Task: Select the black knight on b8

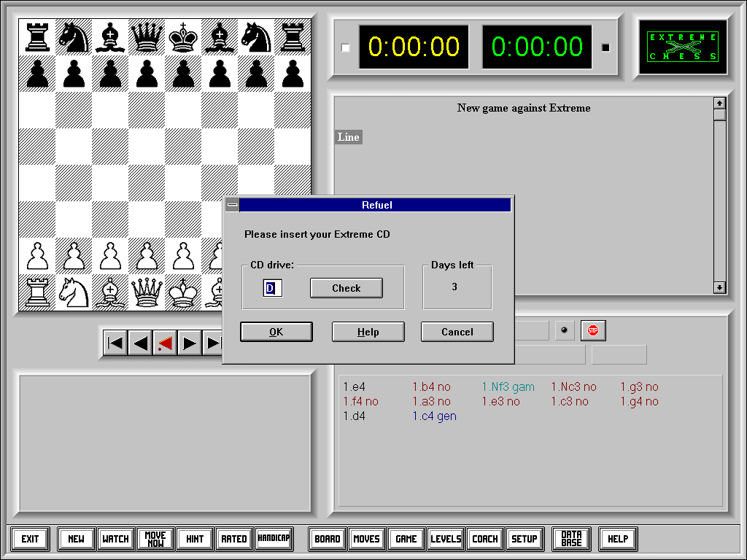Action: click(74, 37)
